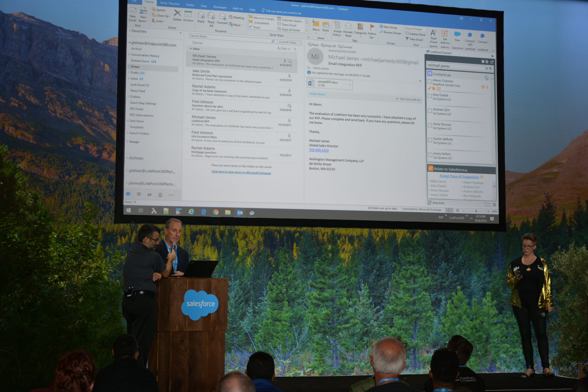The height and width of the screenshot is (392, 588).
Task: Select the Sent Items folder
Action: 137,121
